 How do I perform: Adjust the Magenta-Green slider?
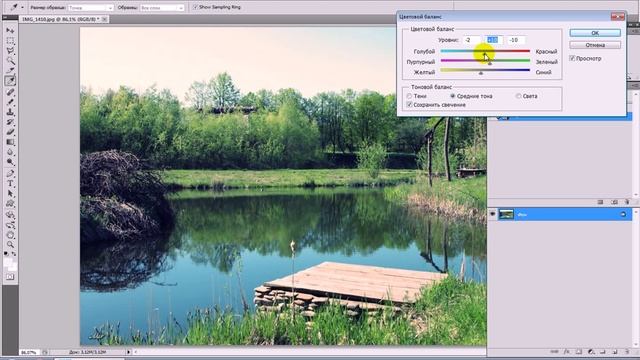click(489, 63)
